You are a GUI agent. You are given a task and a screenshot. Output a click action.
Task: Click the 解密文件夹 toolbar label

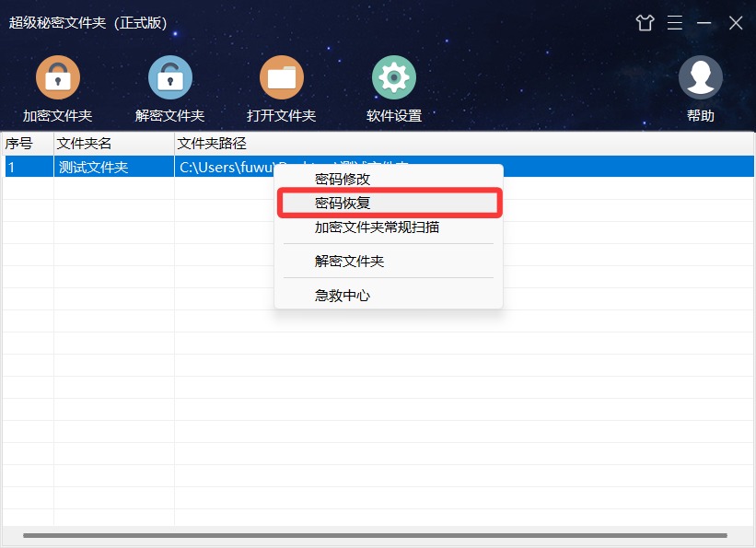169,116
